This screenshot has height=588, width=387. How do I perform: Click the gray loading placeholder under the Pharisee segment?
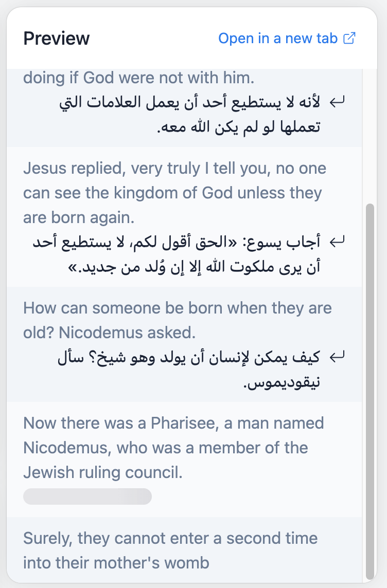[87, 497]
